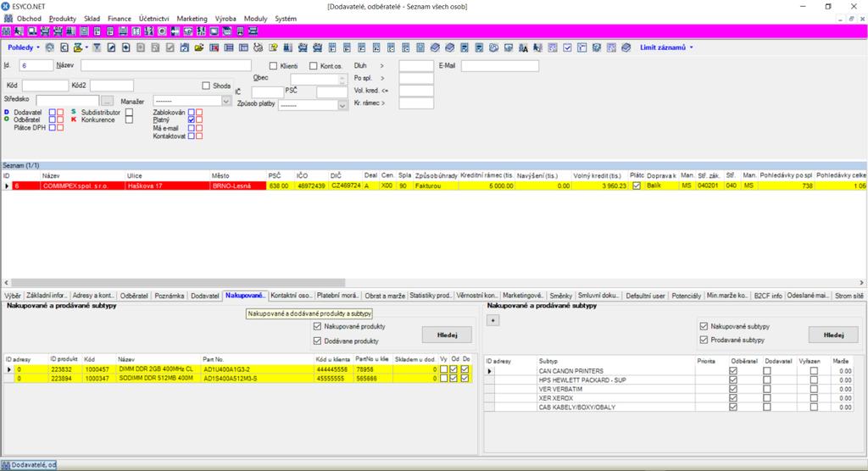Click the plus button in subtypy panel
868x471 pixels.
coord(492,320)
